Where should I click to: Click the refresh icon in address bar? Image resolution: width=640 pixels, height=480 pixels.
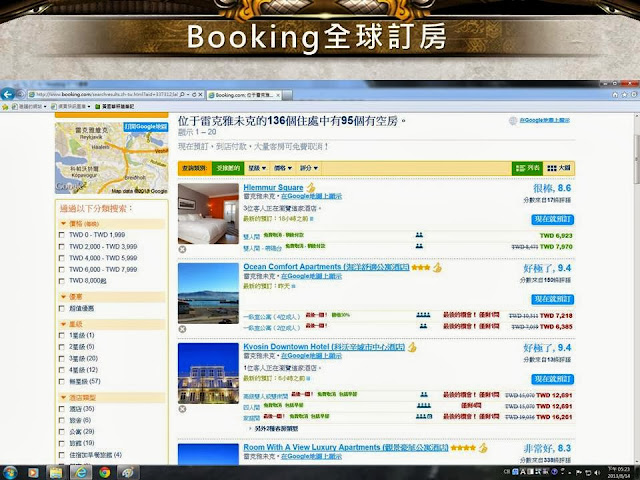(x=194, y=95)
